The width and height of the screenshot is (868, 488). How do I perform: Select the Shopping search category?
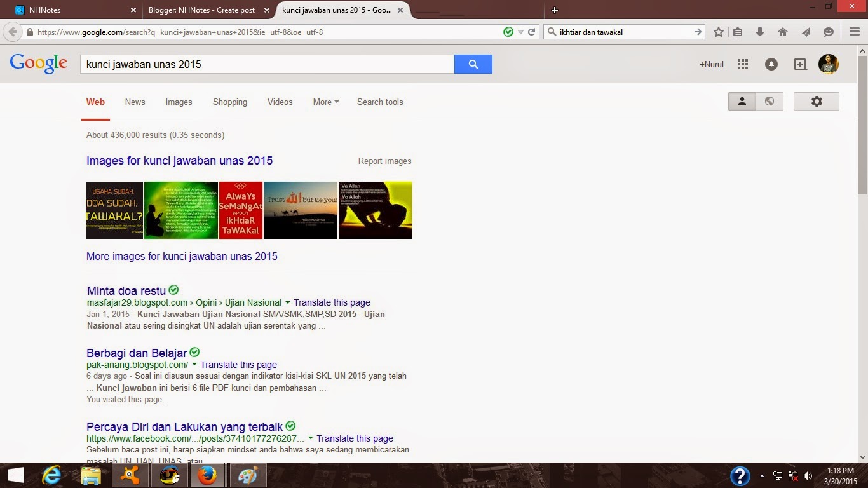click(x=230, y=102)
